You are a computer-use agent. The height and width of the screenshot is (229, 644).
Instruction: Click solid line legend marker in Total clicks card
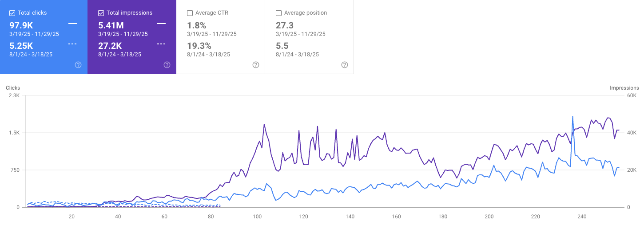tap(72, 24)
